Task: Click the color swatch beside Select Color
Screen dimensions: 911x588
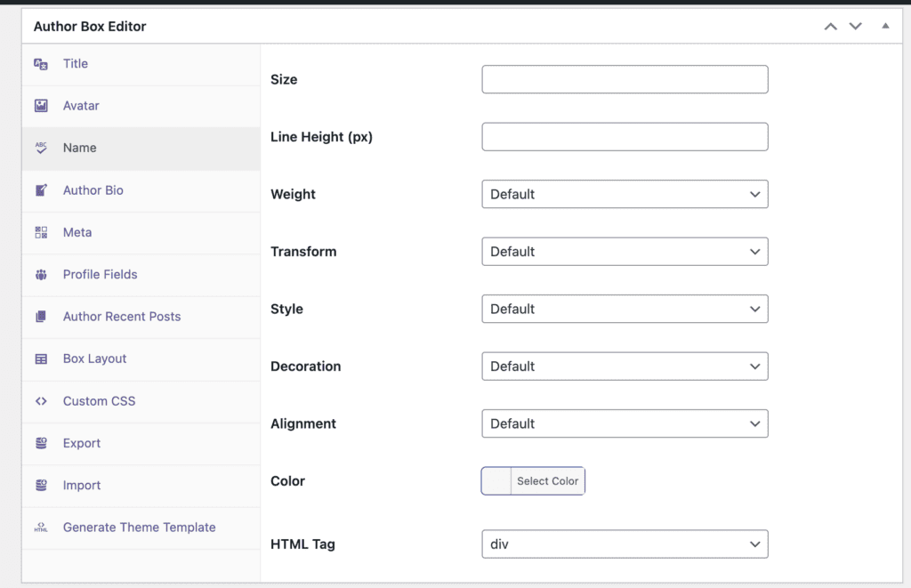Action: tap(496, 480)
